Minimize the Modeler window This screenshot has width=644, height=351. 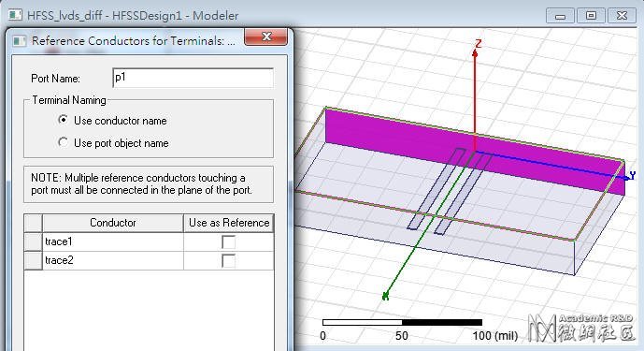(x=560, y=16)
